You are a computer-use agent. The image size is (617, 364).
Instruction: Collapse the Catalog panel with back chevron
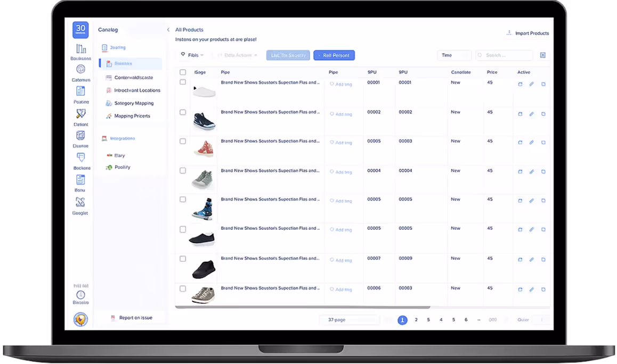click(168, 29)
